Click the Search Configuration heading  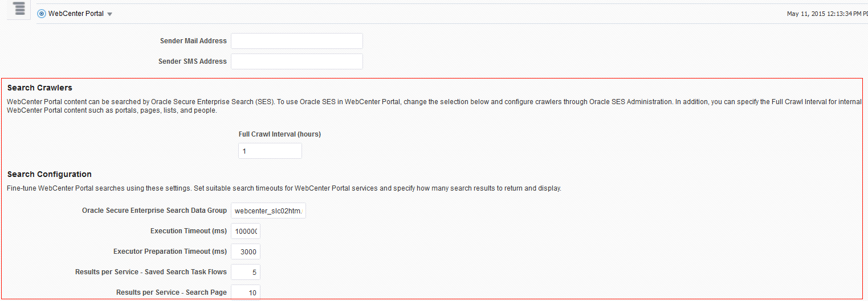point(50,174)
